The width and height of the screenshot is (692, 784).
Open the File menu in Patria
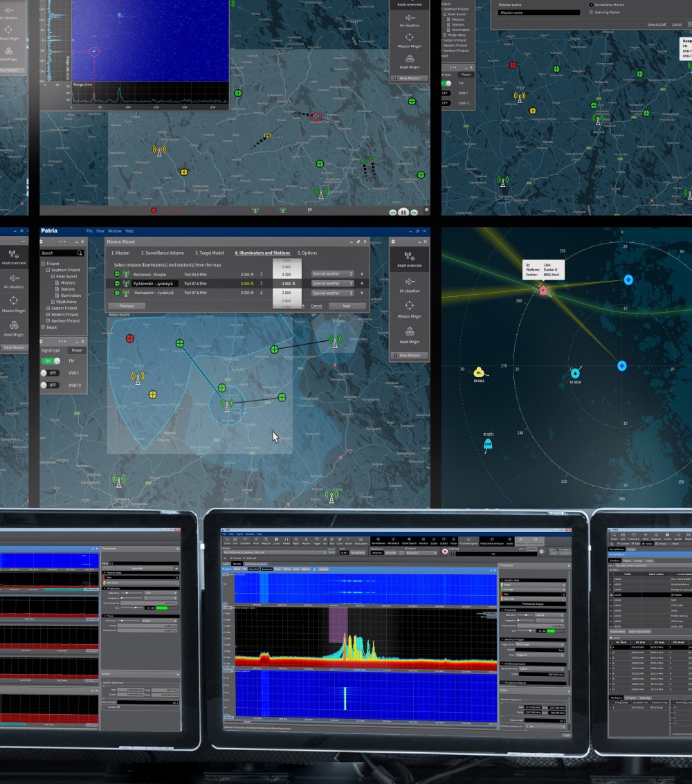click(x=89, y=231)
